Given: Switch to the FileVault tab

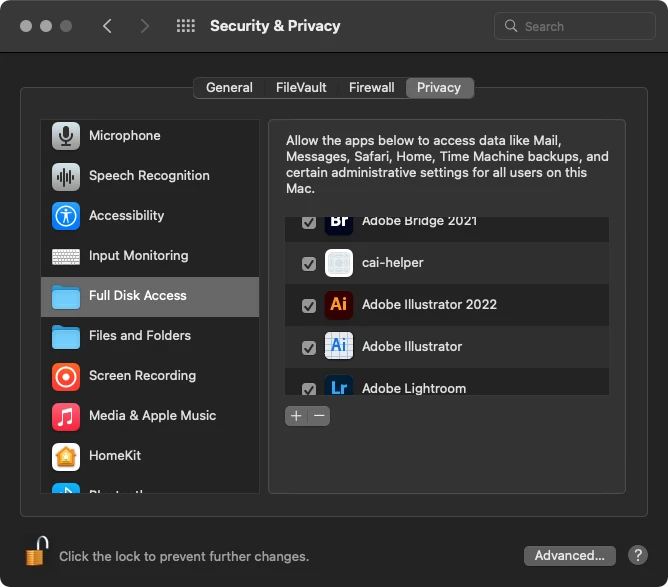Looking at the screenshot, I should coord(301,88).
